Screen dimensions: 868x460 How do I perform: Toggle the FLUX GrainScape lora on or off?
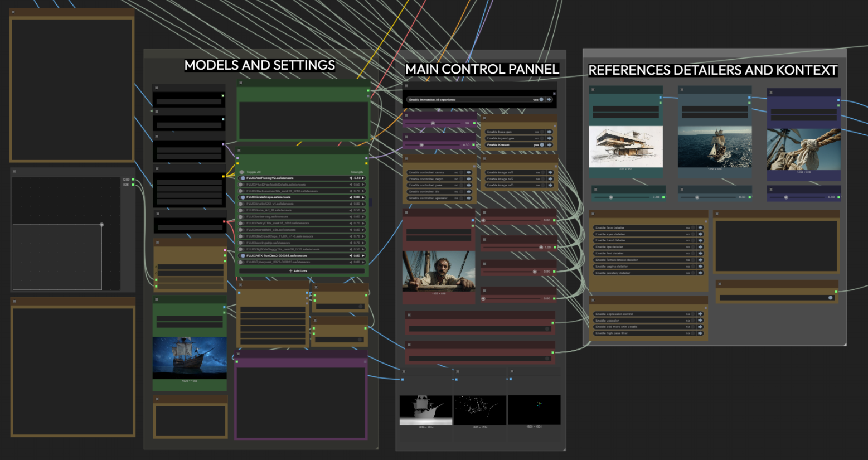(x=243, y=197)
